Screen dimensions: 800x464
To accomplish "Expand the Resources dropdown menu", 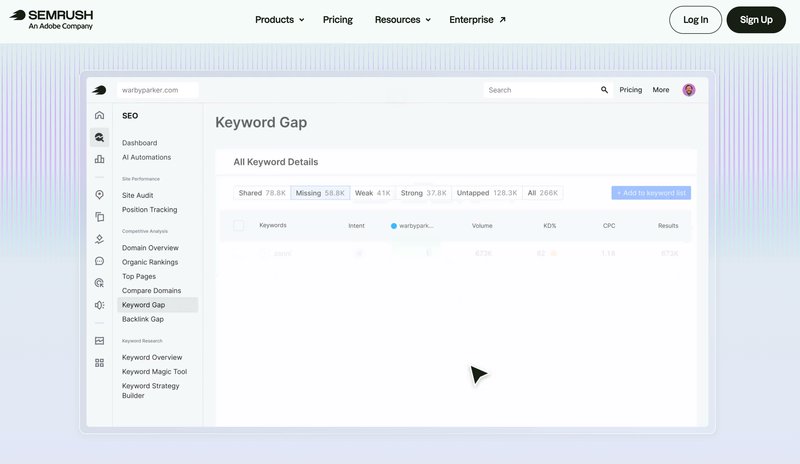I will (403, 19).
